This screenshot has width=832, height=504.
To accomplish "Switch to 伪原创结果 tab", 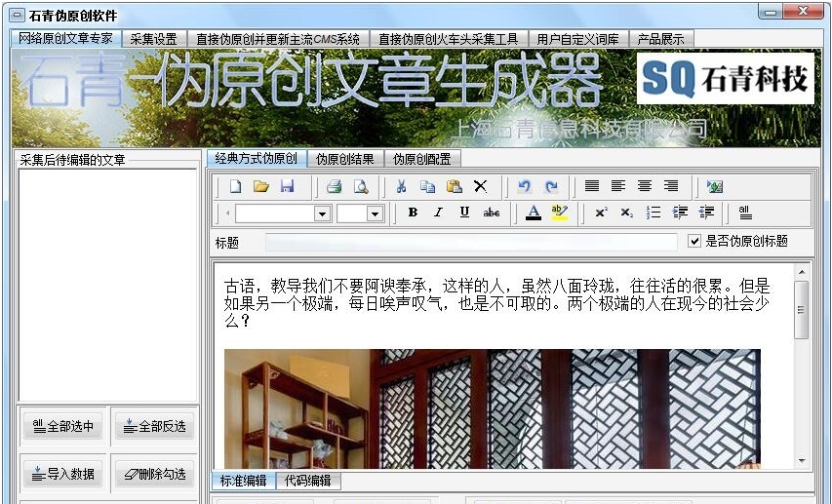I will pyautogui.click(x=345, y=159).
